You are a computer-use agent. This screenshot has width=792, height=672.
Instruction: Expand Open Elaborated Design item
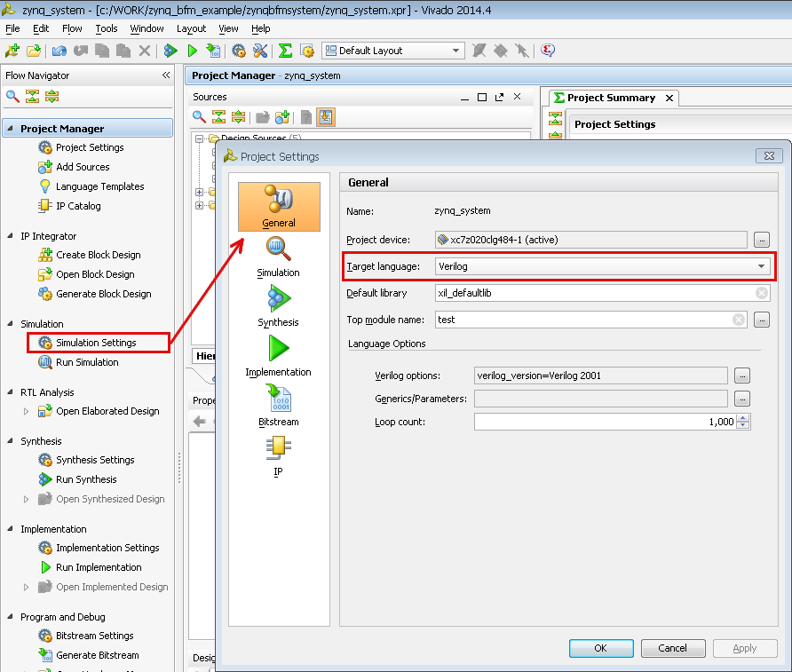pyautogui.click(x=26, y=412)
